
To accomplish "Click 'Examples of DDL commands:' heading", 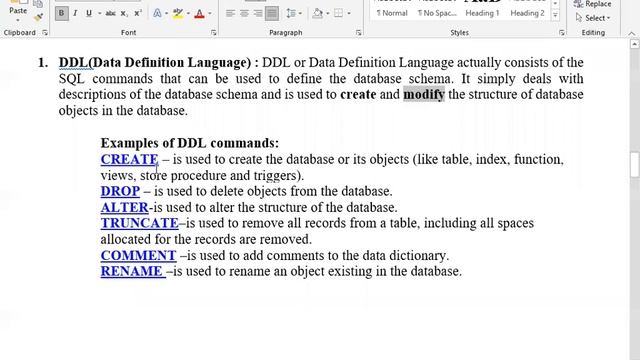I will (x=190, y=143).
